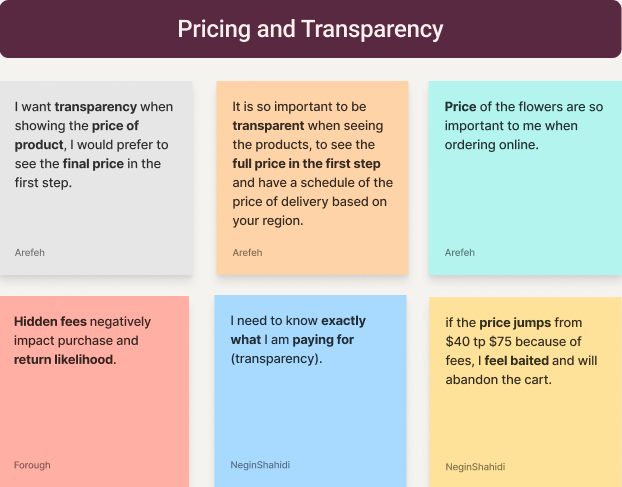
Task: Click the bold "full price in the first step" text
Action: click(x=306, y=163)
